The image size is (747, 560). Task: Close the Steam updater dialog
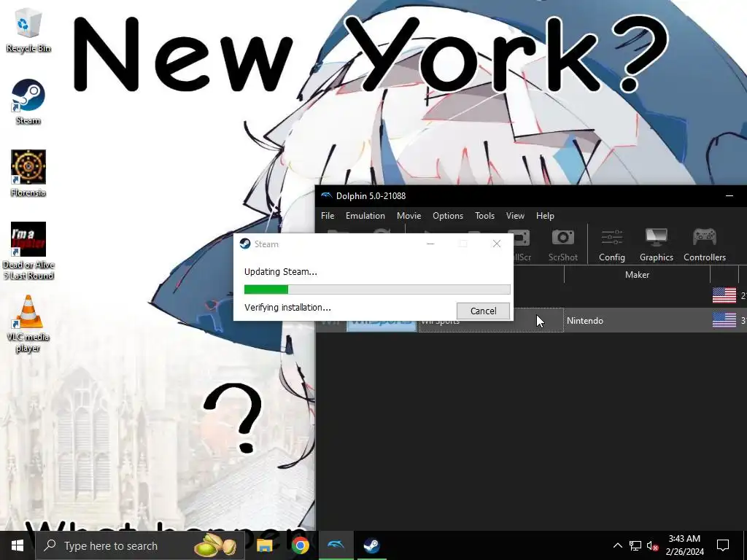496,244
